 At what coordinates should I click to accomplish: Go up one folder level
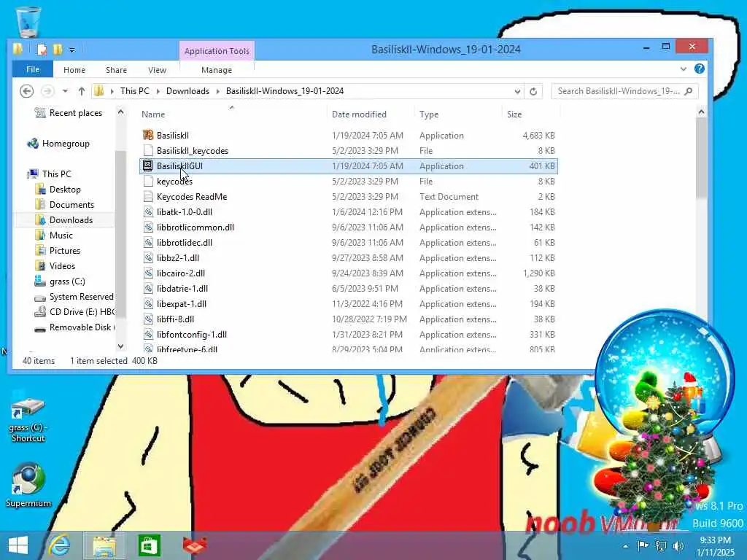(82, 91)
